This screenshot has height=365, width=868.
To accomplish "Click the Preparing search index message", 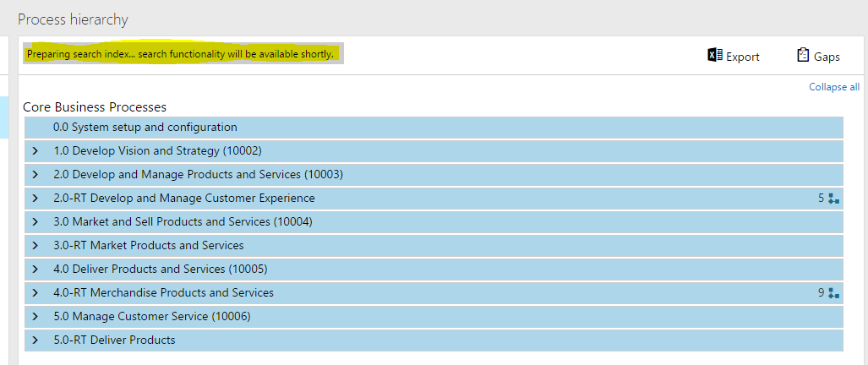I will 180,55.
